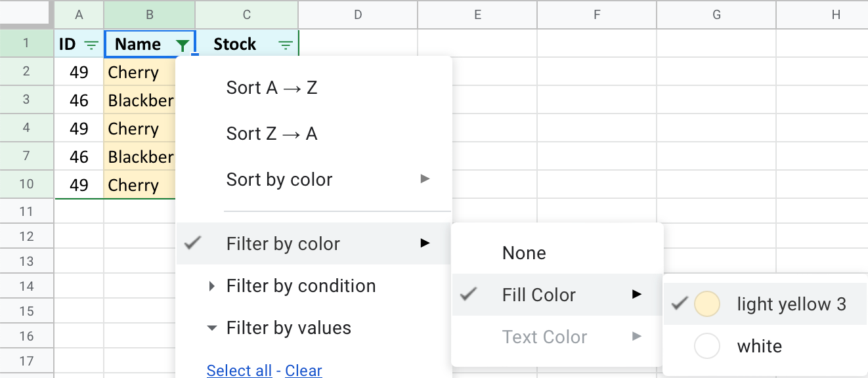The height and width of the screenshot is (378, 868).
Task: Collapse the Filter by values section
Action: click(289, 327)
